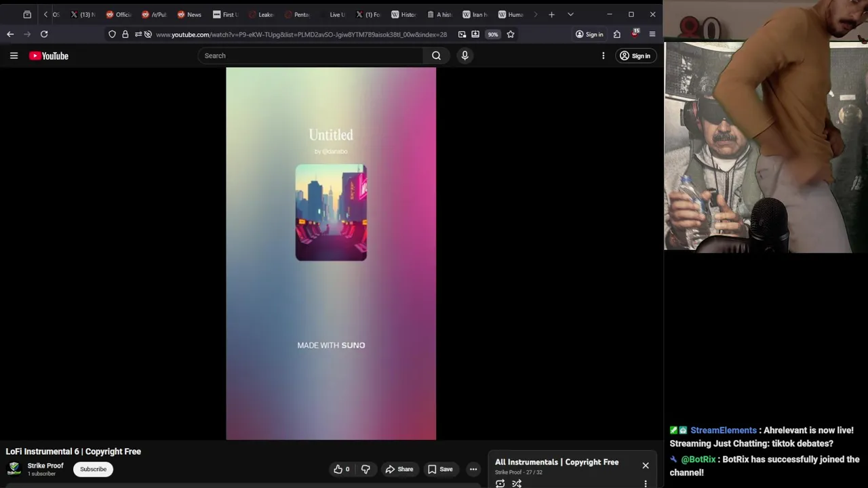
Task: Click the shield tracking protection icon
Action: pyautogui.click(x=112, y=34)
